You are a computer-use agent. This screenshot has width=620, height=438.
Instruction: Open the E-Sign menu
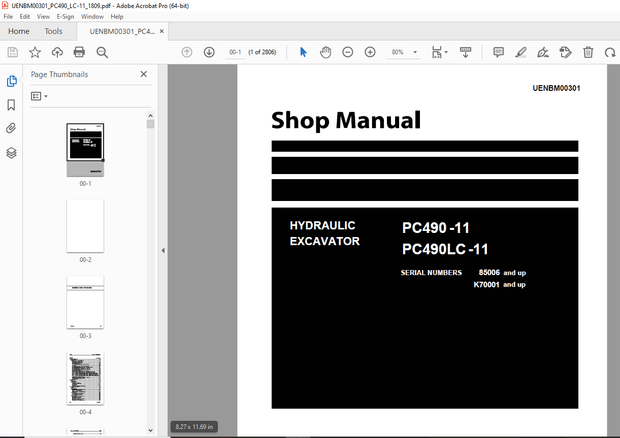point(65,17)
